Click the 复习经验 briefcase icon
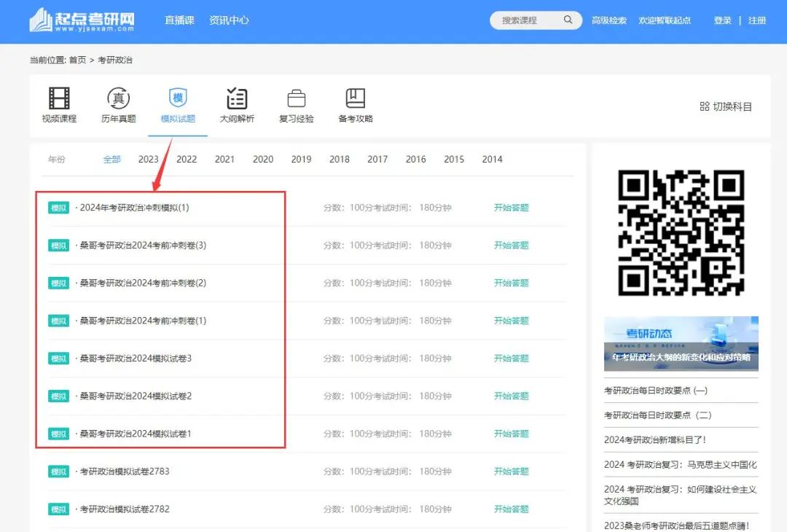Screen dimensions: 787x532 click(296, 98)
